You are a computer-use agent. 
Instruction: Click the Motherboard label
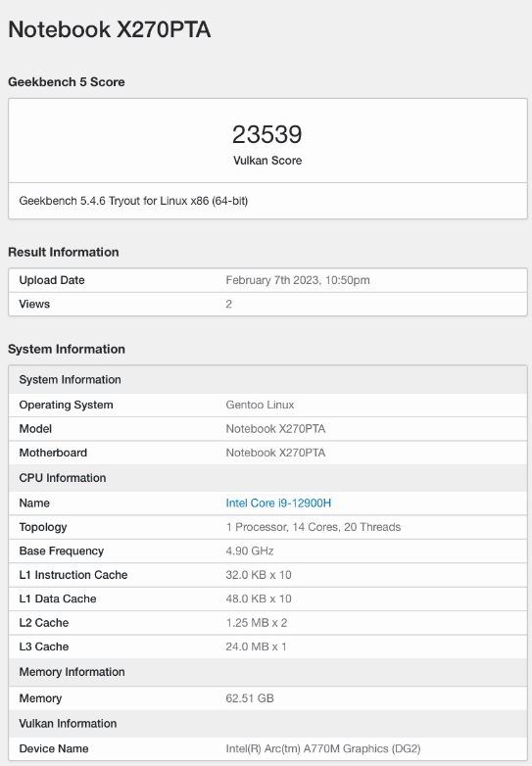[x=53, y=453]
